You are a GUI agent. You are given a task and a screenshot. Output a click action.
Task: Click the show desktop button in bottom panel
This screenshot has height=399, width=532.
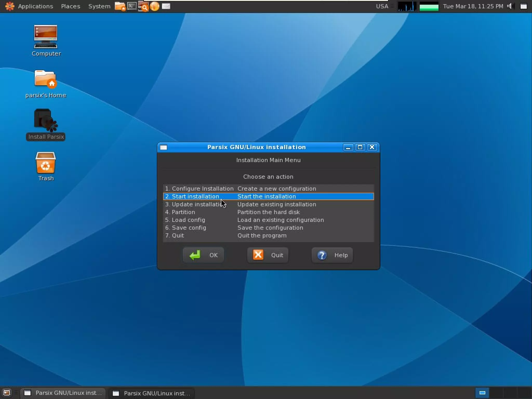click(x=7, y=393)
